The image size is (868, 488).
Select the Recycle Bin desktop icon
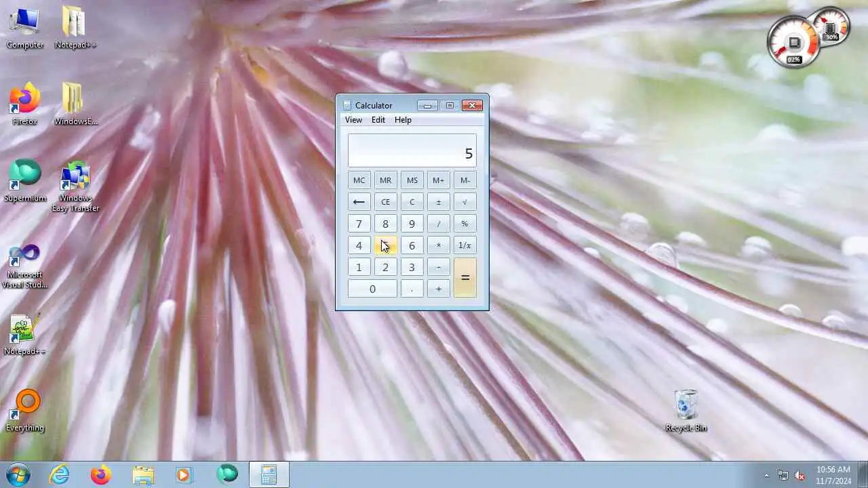coord(686,411)
